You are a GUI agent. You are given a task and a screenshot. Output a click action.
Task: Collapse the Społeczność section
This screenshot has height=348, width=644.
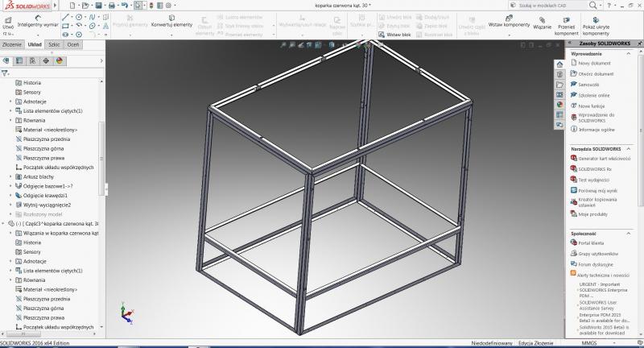click(x=629, y=234)
